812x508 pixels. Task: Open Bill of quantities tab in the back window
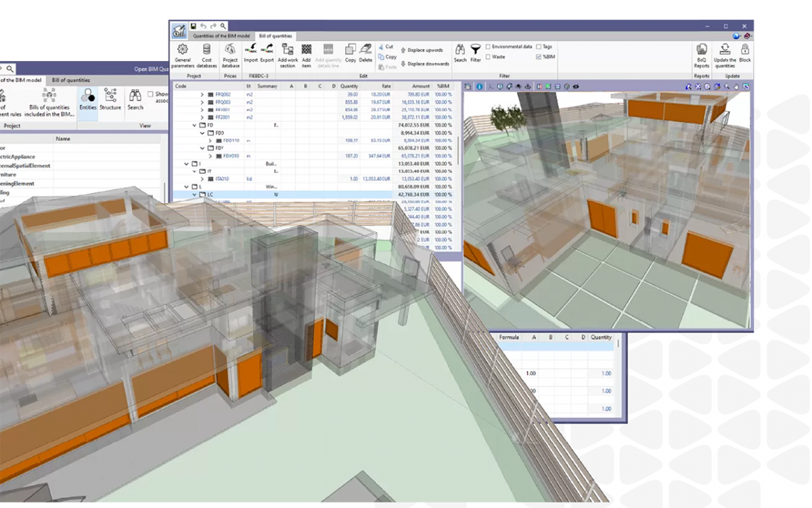(70, 80)
